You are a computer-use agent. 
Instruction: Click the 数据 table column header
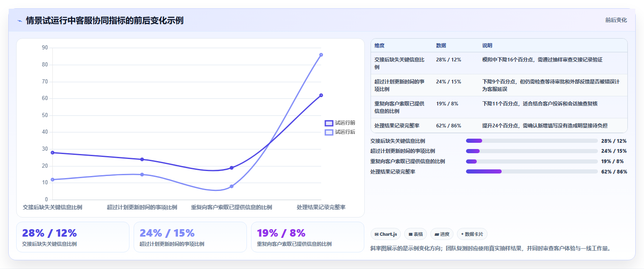click(455, 46)
